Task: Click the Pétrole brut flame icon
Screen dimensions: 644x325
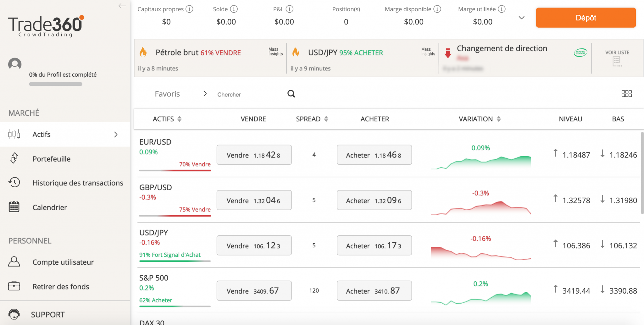Action: click(x=143, y=52)
